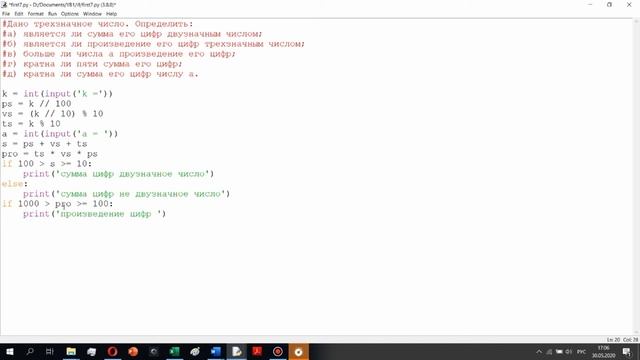Click the print 'произведение цифр' line
This screenshot has width=640, height=360.
95,214
